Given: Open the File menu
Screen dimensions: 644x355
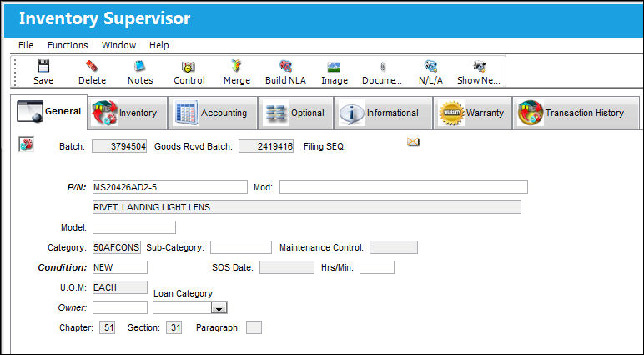Looking at the screenshot, I should tap(26, 45).
